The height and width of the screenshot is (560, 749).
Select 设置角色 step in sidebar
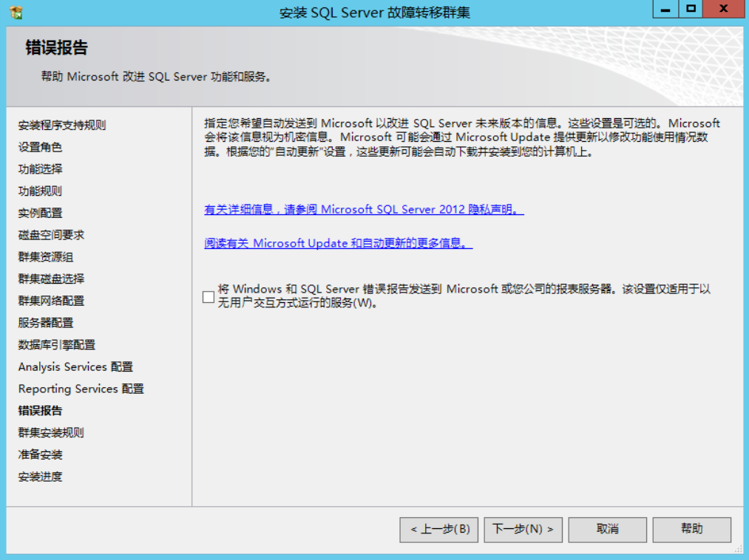tap(40, 148)
